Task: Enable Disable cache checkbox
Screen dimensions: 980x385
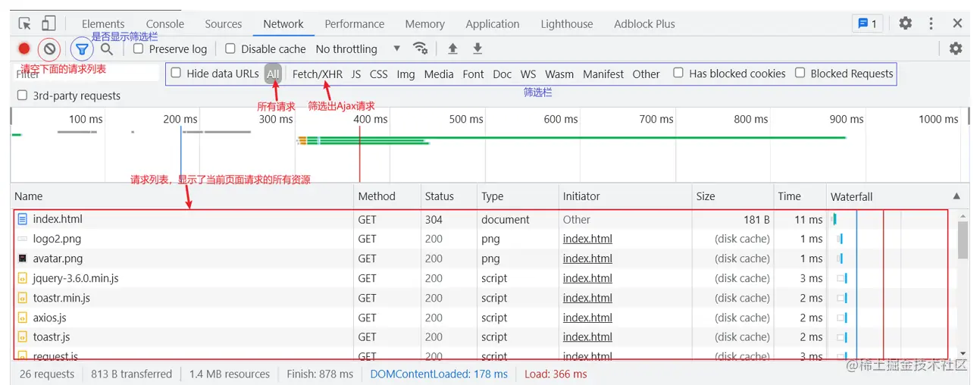Action: tap(231, 49)
